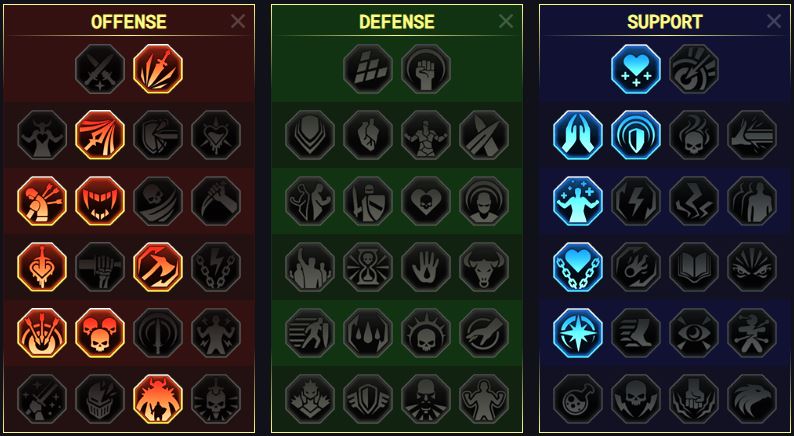The image size is (794, 436).
Task: Select the hourglass mastery in Defense
Action: tap(368, 267)
